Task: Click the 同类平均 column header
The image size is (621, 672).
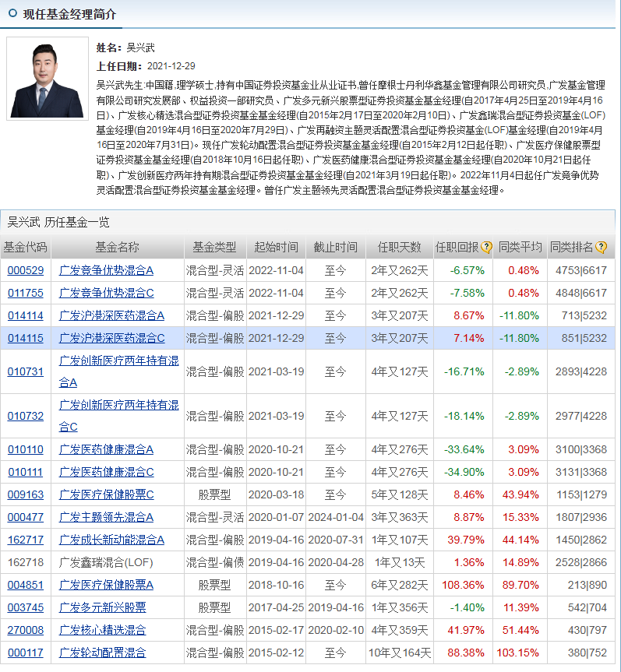Action: coord(520,248)
